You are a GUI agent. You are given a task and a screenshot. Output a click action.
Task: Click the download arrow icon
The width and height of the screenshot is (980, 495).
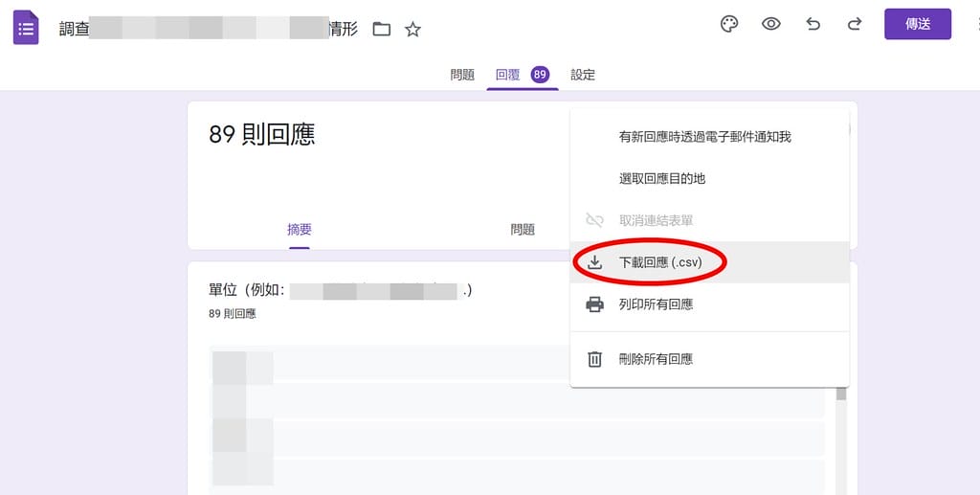click(594, 262)
